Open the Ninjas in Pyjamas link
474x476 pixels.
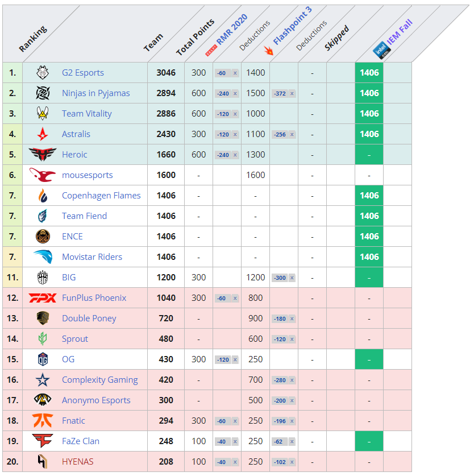[x=96, y=93]
